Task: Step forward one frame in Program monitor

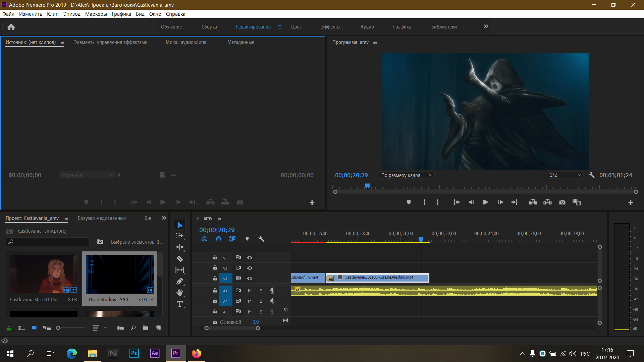Action: 500,202
